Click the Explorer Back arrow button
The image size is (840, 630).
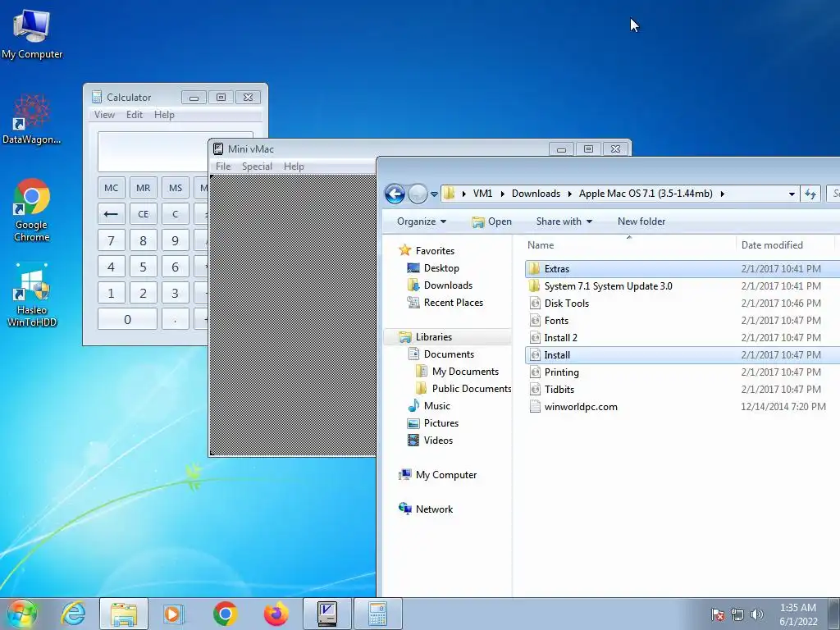[x=395, y=194]
